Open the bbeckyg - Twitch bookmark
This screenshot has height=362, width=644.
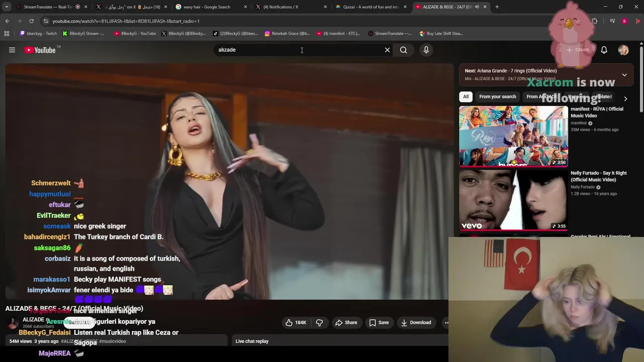pyautogui.click(x=38, y=34)
